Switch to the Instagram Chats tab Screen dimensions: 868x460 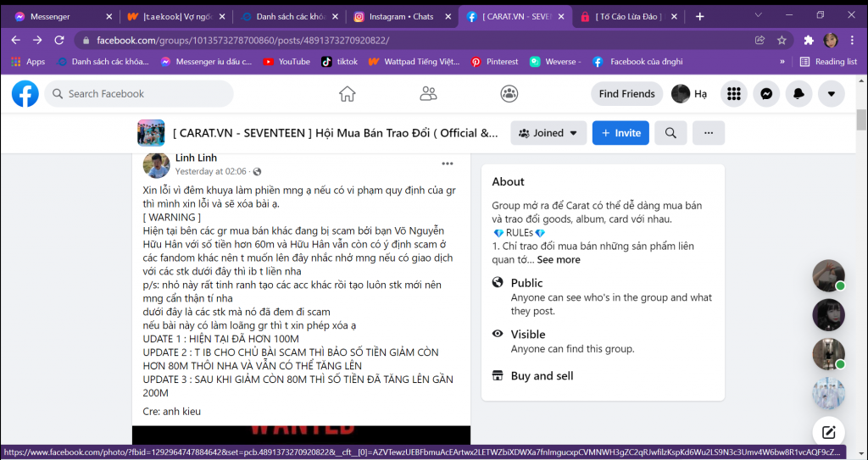(402, 17)
